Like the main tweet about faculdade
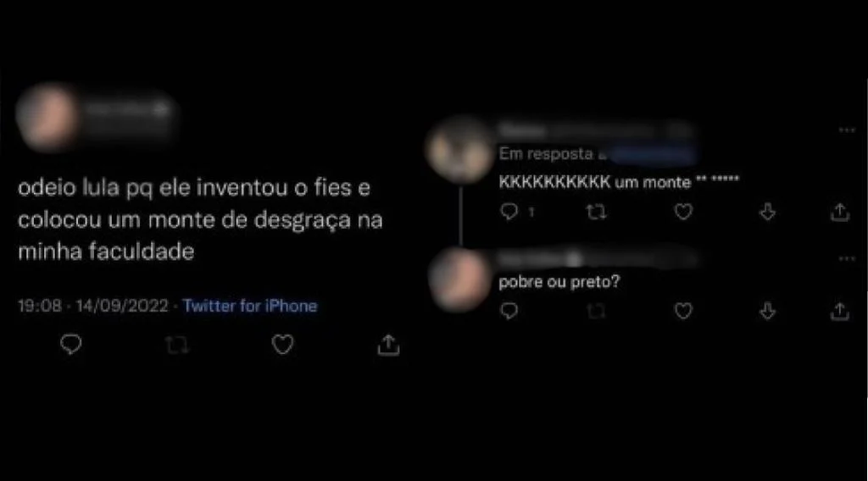This screenshot has width=868, height=481. pyautogui.click(x=282, y=345)
